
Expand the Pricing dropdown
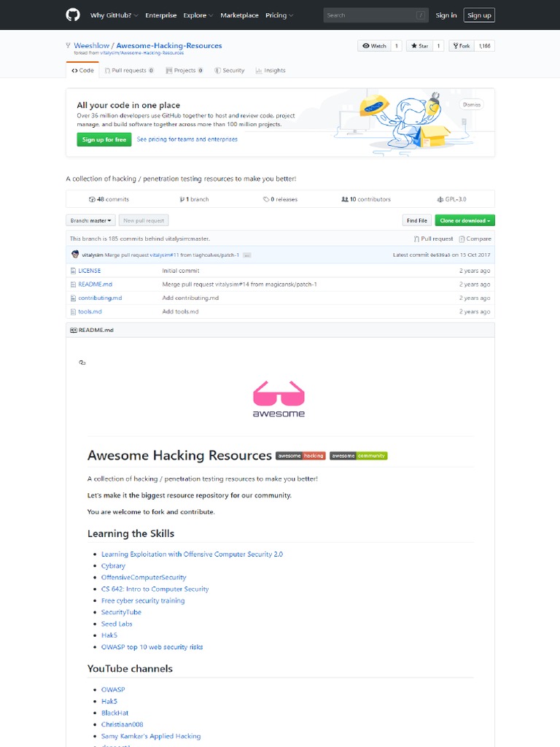pyautogui.click(x=279, y=15)
